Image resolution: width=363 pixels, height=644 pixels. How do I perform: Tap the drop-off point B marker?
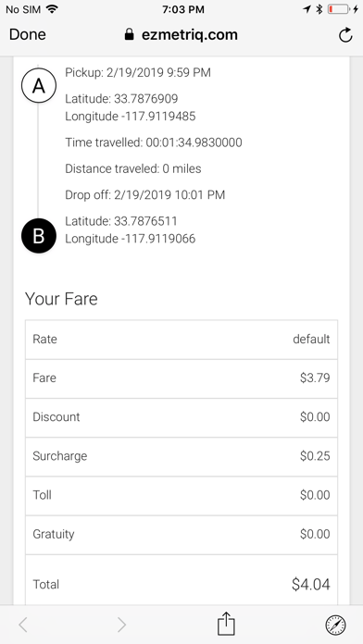pos(39,236)
